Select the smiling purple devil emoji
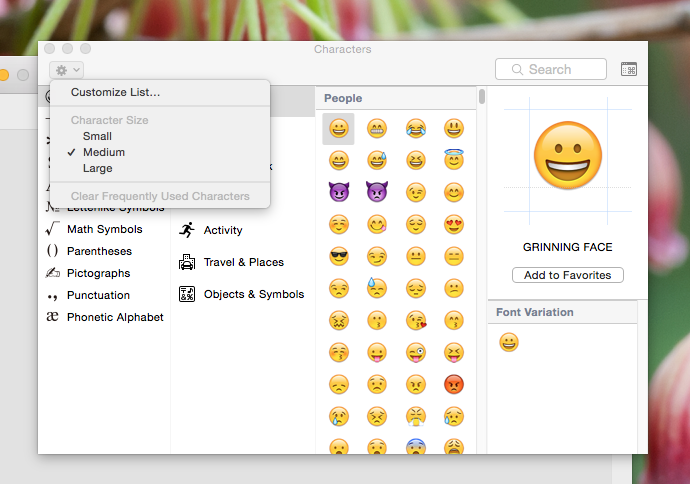 coord(338,192)
